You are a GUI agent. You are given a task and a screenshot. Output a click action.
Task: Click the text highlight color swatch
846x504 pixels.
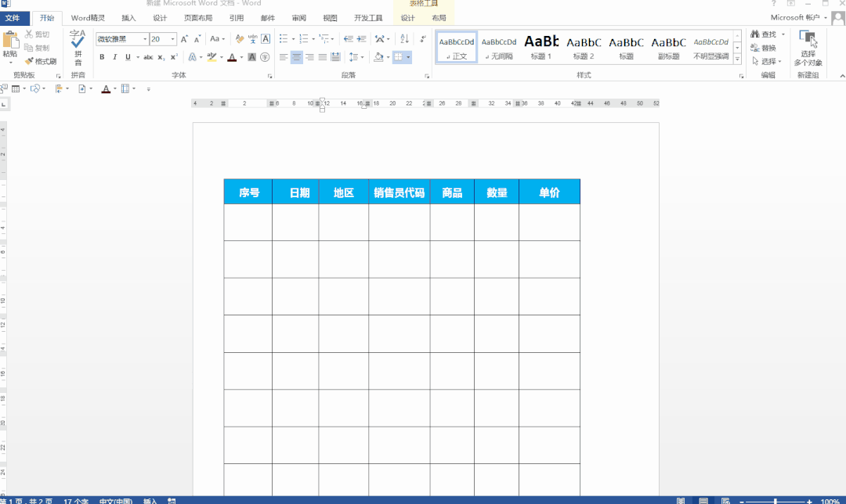212,57
